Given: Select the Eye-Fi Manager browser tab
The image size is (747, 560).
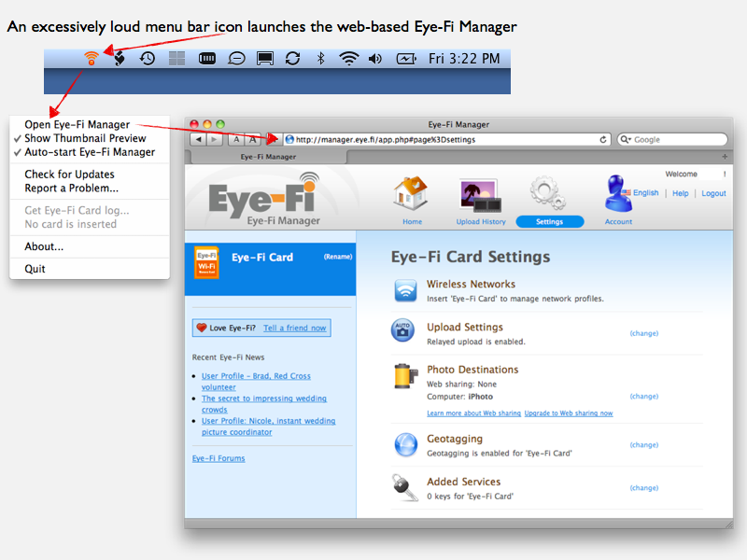Looking at the screenshot, I should (x=268, y=157).
